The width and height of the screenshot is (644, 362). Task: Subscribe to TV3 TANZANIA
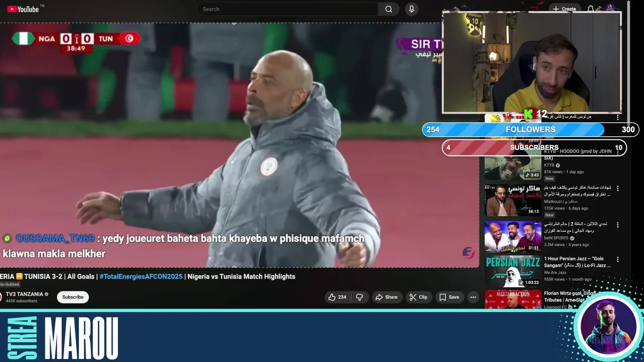click(x=73, y=297)
